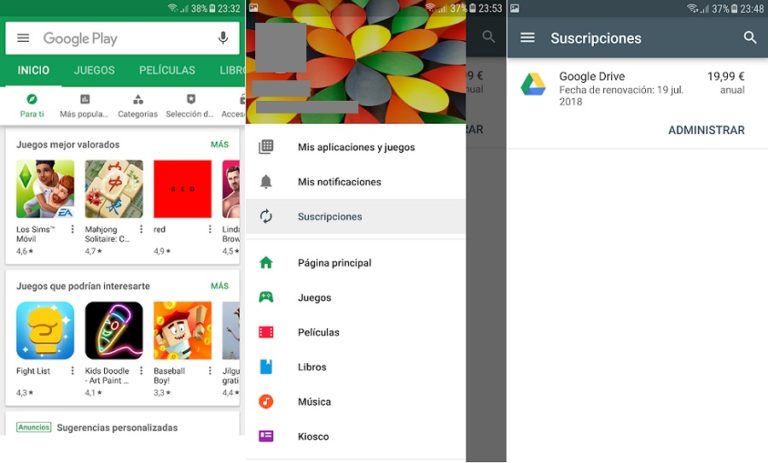Select Página principal menu entry
Viewport: 768px width, 463px height.
click(x=356, y=263)
